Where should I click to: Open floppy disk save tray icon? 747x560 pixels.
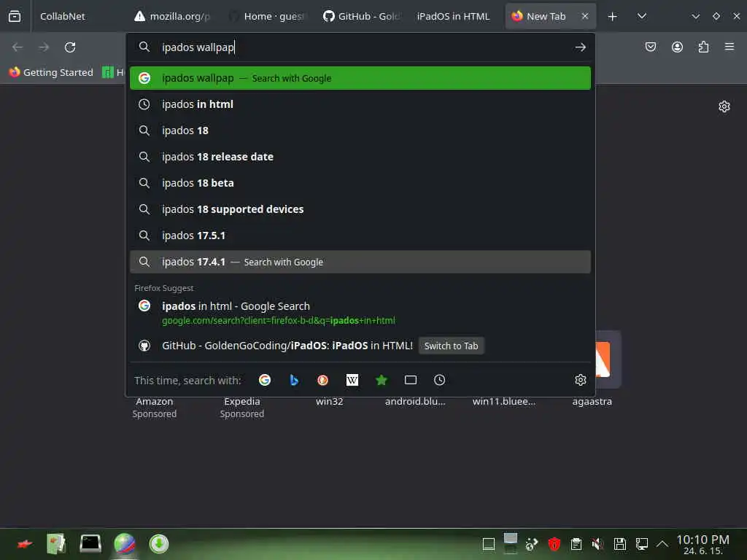click(619, 543)
